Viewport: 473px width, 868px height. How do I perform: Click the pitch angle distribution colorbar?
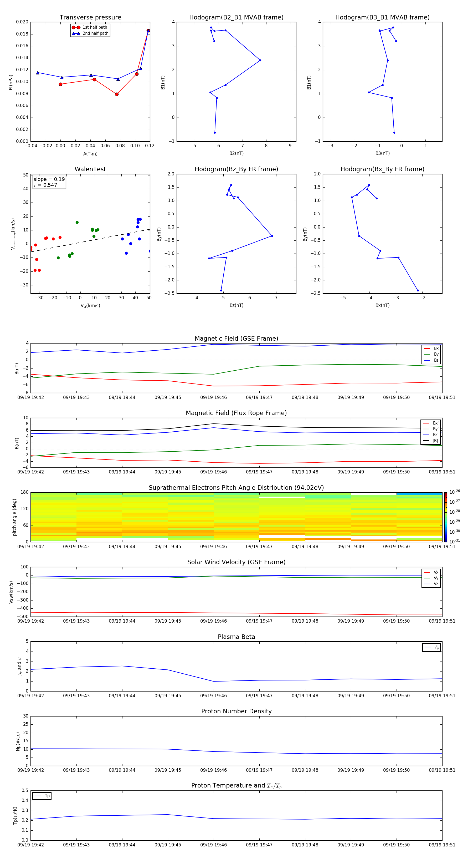pyautogui.click(x=446, y=517)
